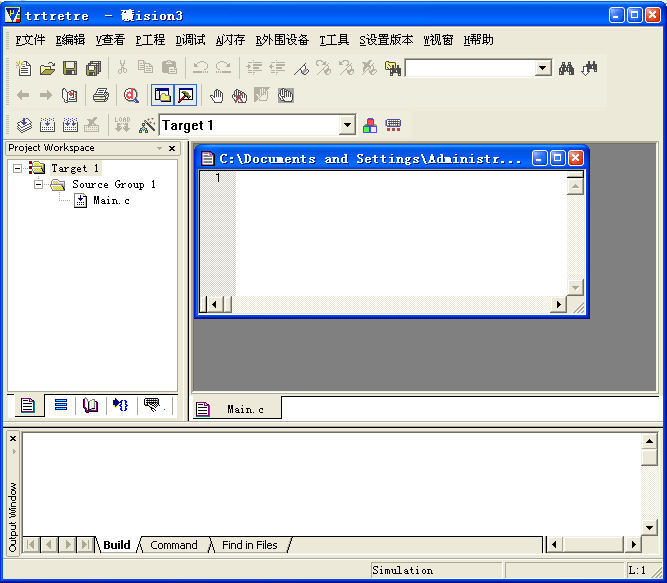Open a file using the folder icon
This screenshot has height=583, width=667.
pos(47,68)
